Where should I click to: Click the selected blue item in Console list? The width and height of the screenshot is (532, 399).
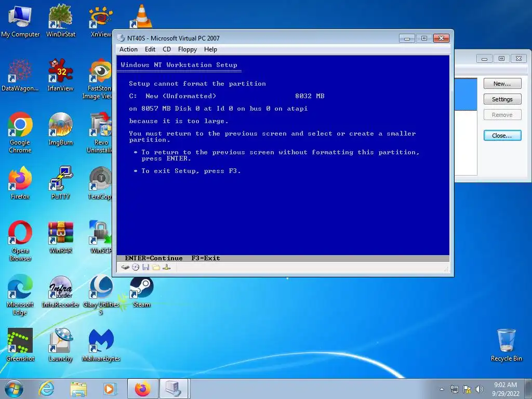point(465,95)
